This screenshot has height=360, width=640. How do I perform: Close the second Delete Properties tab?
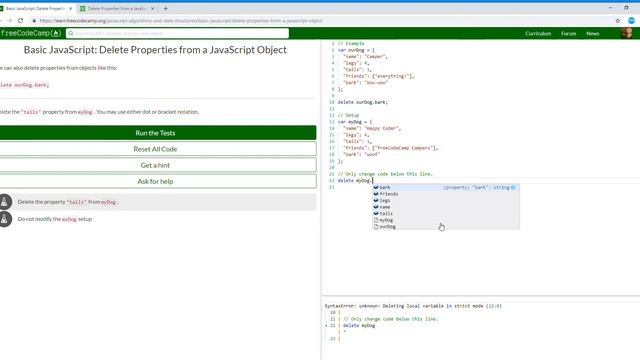153,8
